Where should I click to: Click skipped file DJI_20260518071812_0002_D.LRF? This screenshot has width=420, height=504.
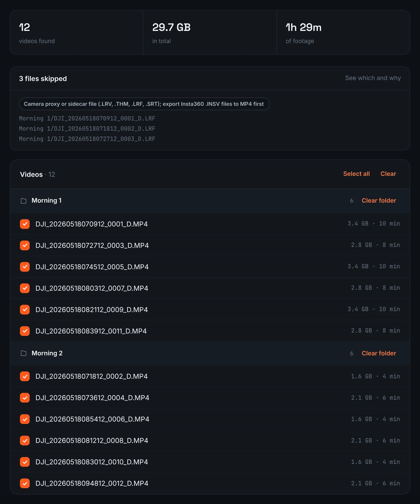(x=87, y=129)
